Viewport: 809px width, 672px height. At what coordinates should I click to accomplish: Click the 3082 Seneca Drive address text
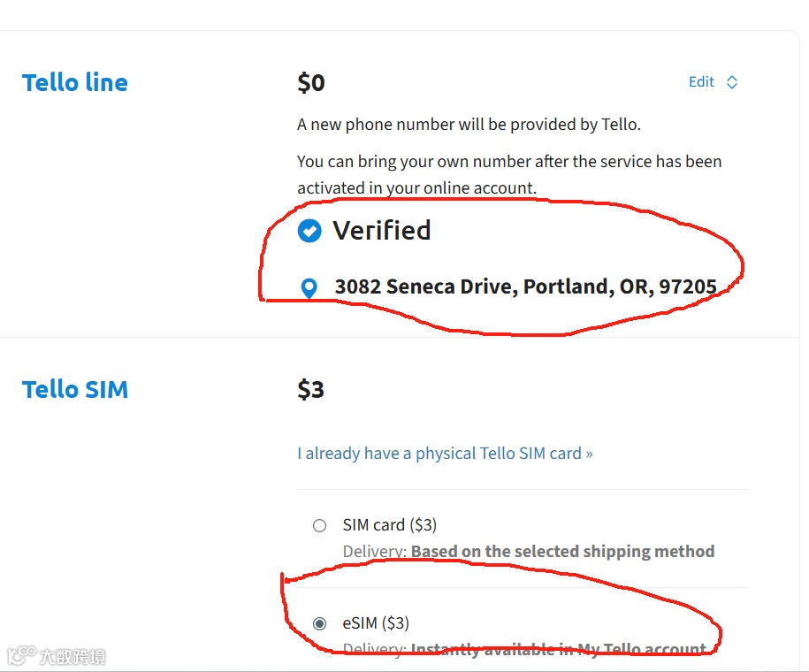coord(525,286)
